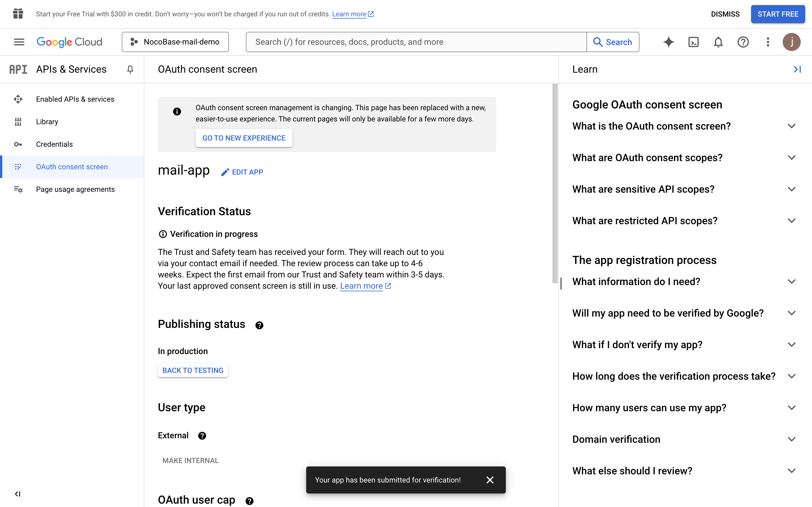Open the help question mark menu
Viewport: 812px width, 507px height.
click(743, 42)
